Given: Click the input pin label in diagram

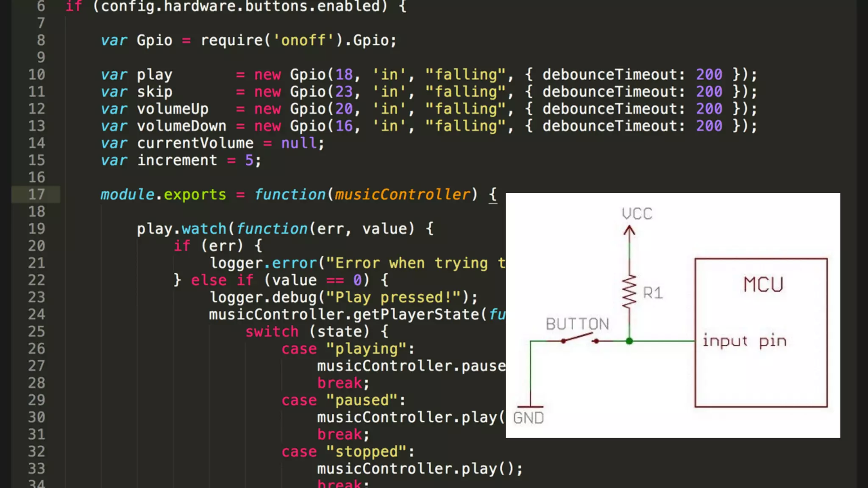Looking at the screenshot, I should (744, 341).
